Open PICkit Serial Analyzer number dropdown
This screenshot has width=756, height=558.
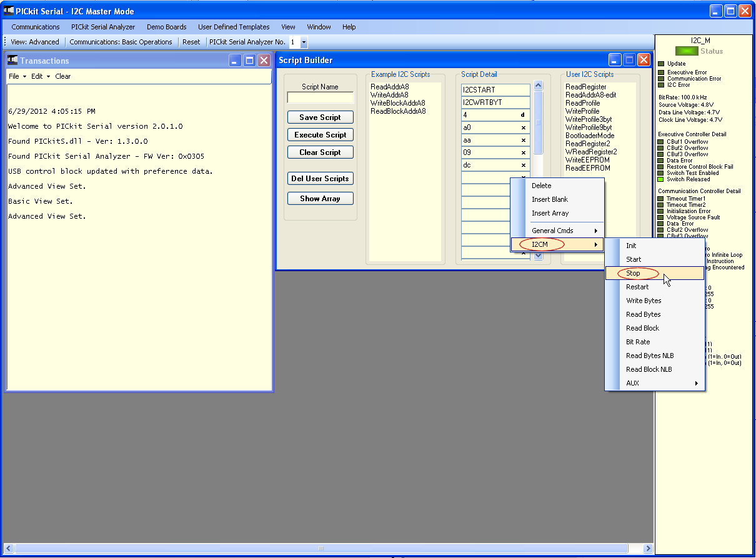point(304,42)
